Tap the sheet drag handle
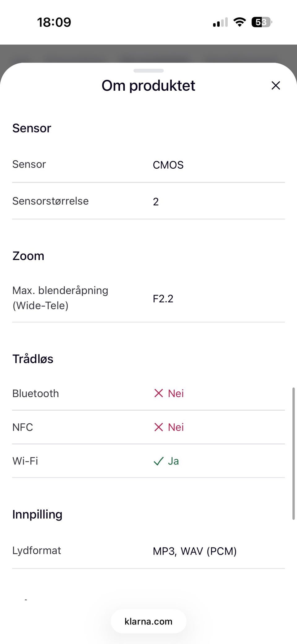Viewport: 297px width, 644px height. [x=148, y=71]
